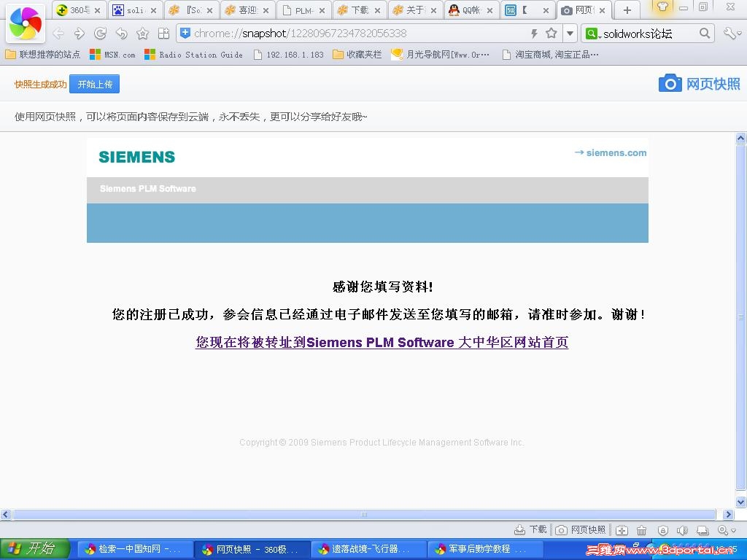Open 网页快照 - 360极 taskbar item
747x560 pixels.
click(252, 549)
